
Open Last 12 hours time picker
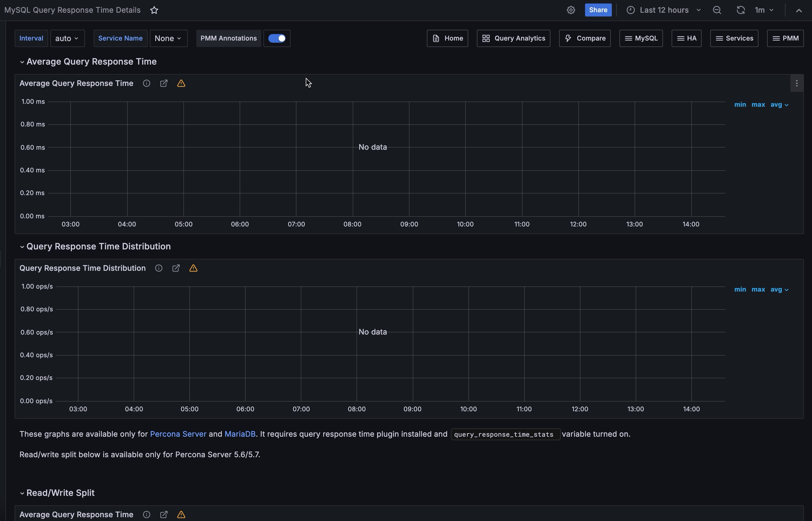[664, 10]
